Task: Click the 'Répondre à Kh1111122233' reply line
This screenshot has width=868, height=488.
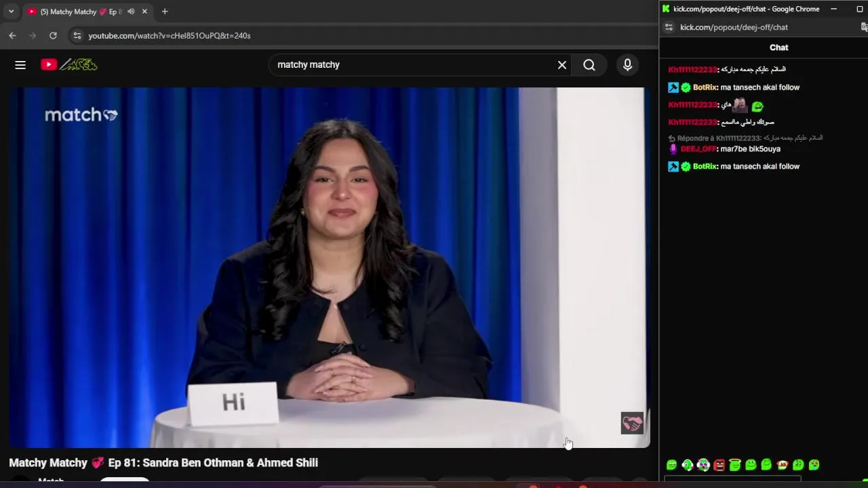Action: point(745,138)
